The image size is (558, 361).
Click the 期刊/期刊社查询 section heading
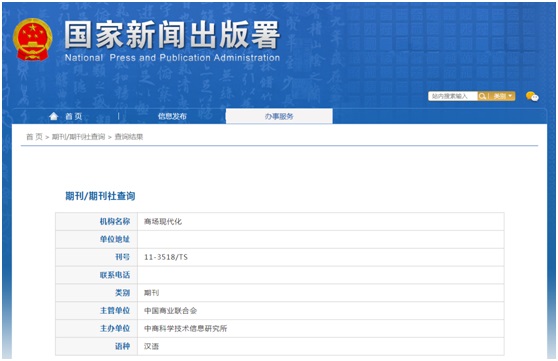(x=100, y=196)
